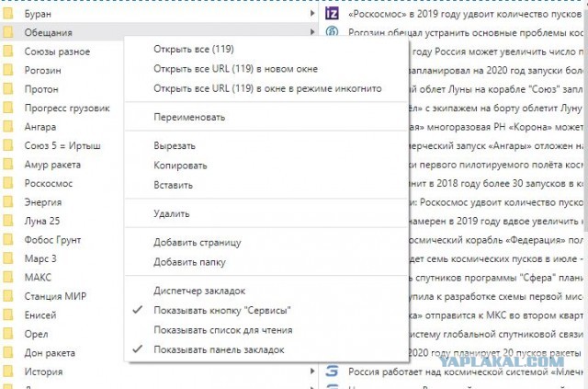Toggle 'Показывать кнопку Сервисы' option
Viewport: 588px width, 389px height.
(x=222, y=311)
